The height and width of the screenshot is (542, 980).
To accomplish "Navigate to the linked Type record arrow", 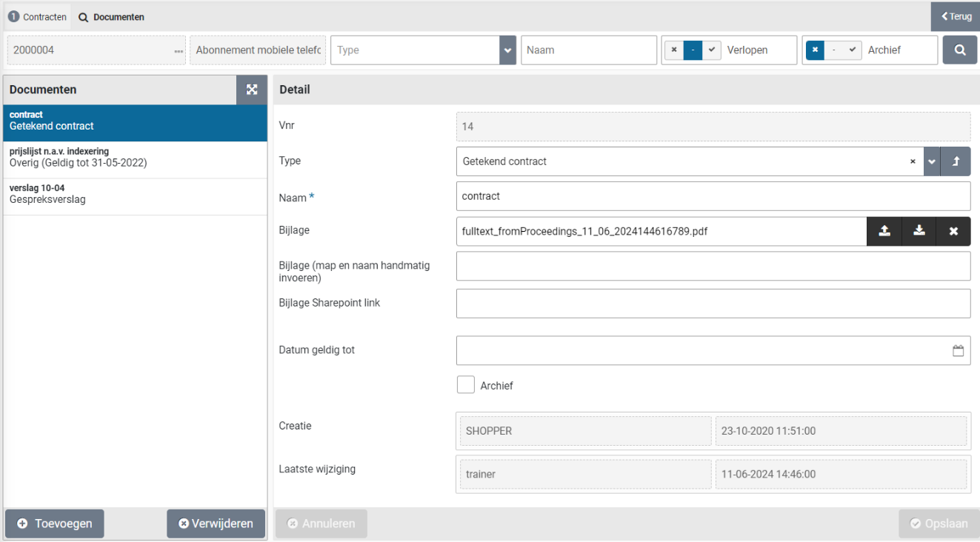I will tap(956, 161).
